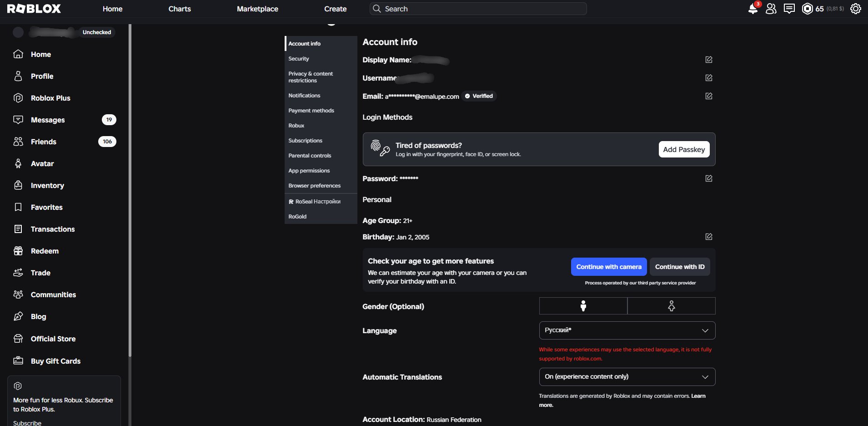Open the Subscriptions settings tab
868x426 pixels.
(x=321, y=141)
